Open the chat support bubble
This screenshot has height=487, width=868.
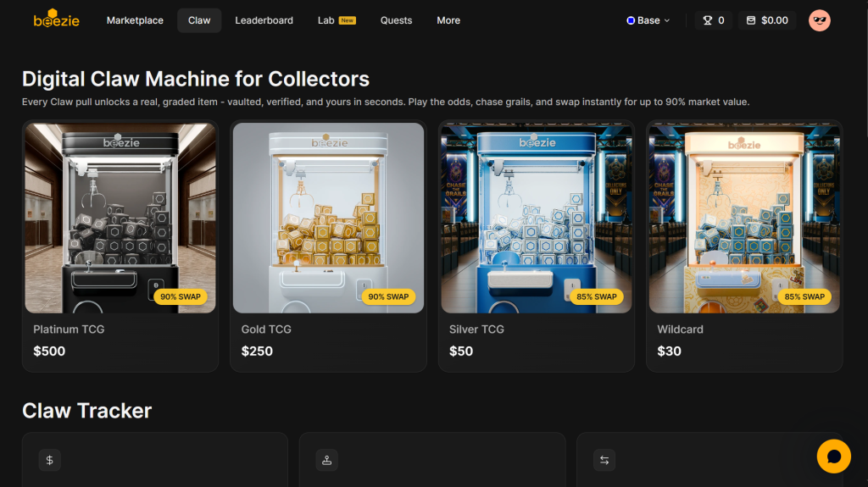[834, 456]
